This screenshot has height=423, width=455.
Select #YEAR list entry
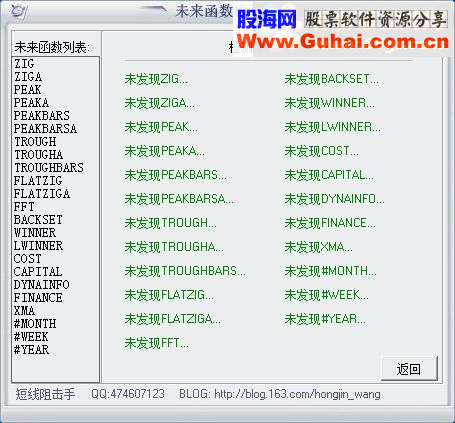pyautogui.click(x=31, y=350)
